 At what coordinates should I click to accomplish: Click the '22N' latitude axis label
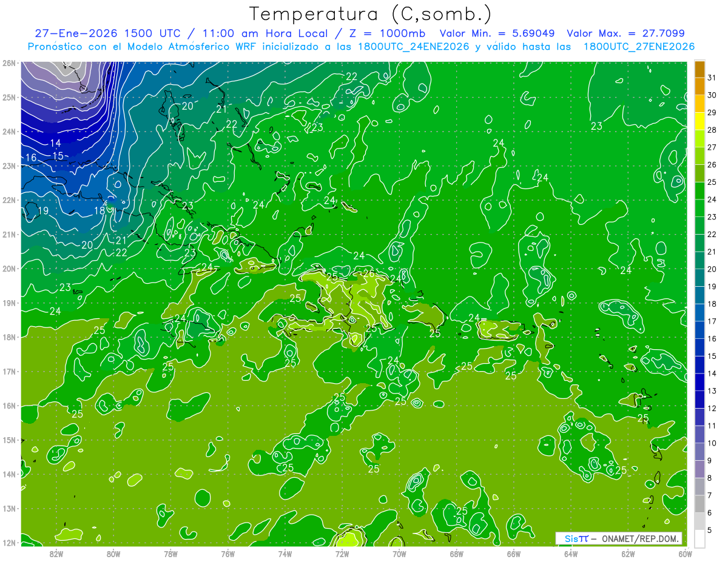[8, 200]
